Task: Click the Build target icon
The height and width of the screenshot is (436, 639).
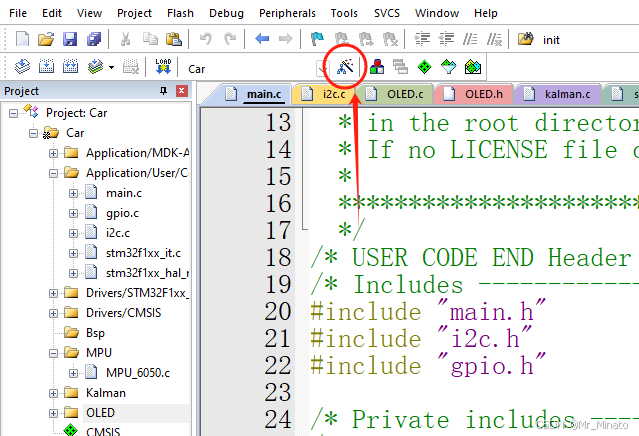Action: click(x=46, y=66)
